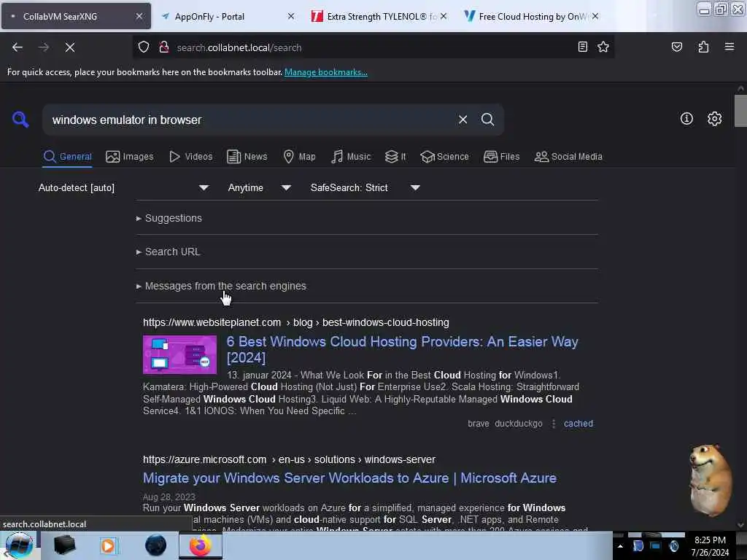
Task: Click the websiteplanet.com result URL
Action: pyautogui.click(x=296, y=322)
